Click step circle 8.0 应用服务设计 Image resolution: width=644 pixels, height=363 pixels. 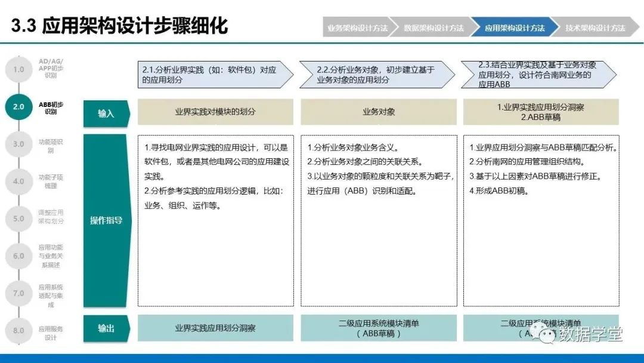[18, 330]
